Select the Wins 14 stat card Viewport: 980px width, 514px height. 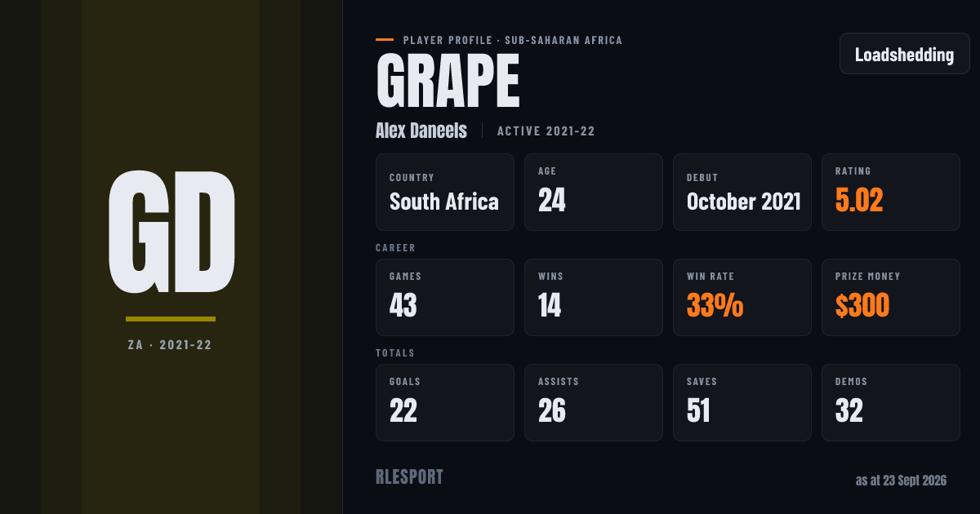[x=594, y=297]
